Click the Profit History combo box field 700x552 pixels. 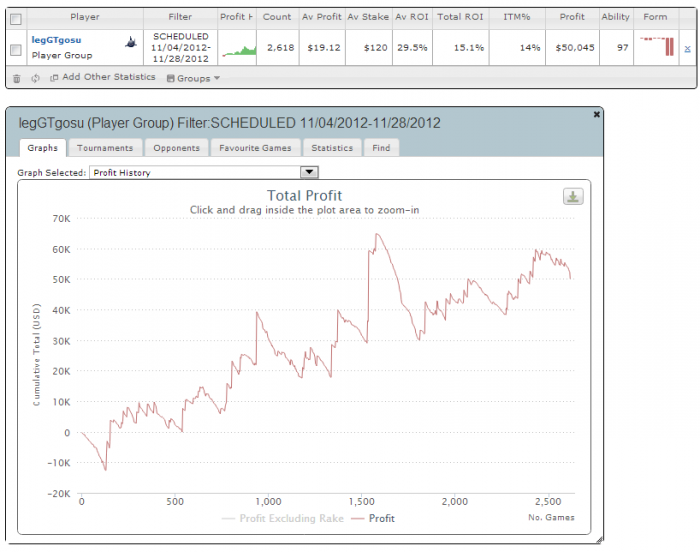coord(204,172)
